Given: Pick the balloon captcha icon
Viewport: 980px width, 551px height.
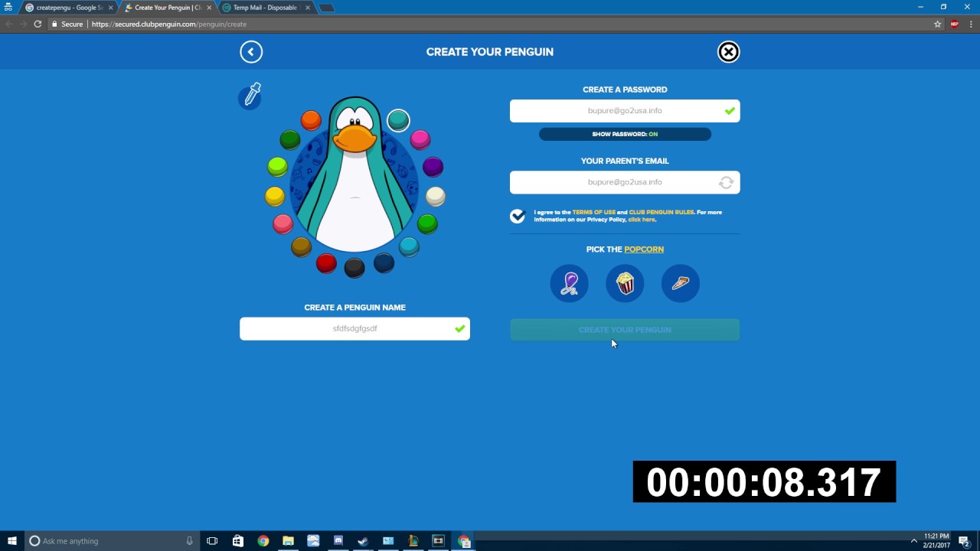Looking at the screenshot, I should (x=569, y=283).
